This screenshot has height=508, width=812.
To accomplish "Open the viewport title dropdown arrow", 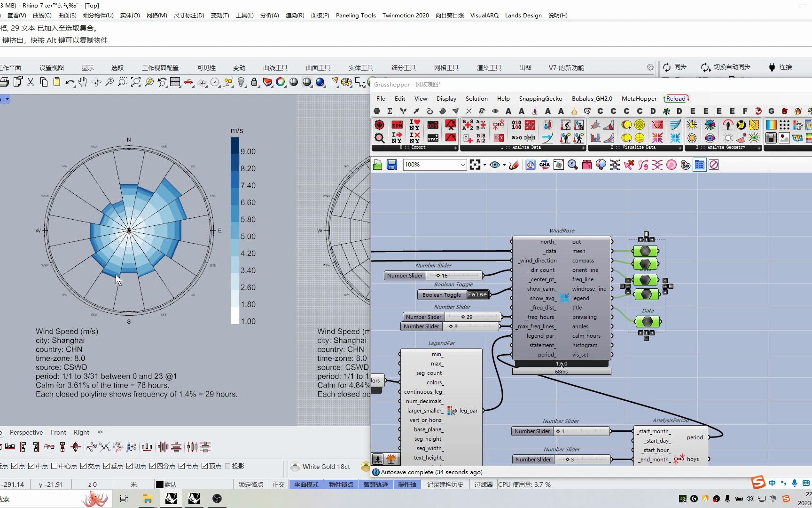I will 7,100.
